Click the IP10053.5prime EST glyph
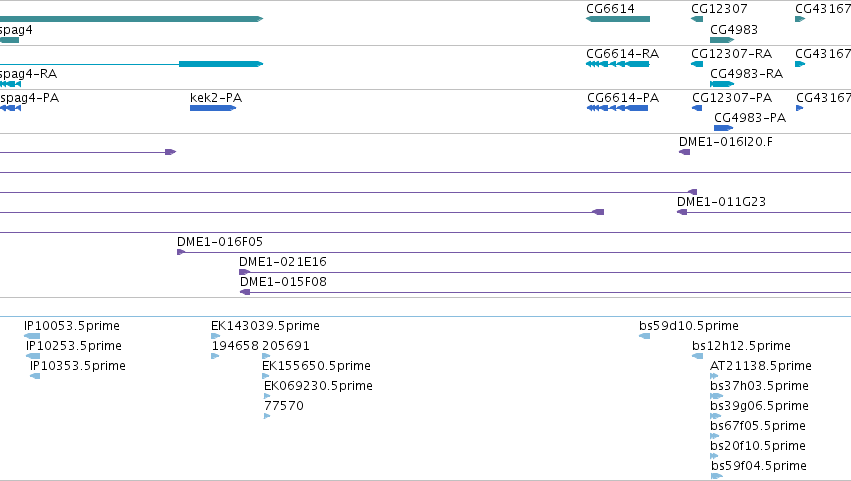Screen dimensions: 851x481 32,336
